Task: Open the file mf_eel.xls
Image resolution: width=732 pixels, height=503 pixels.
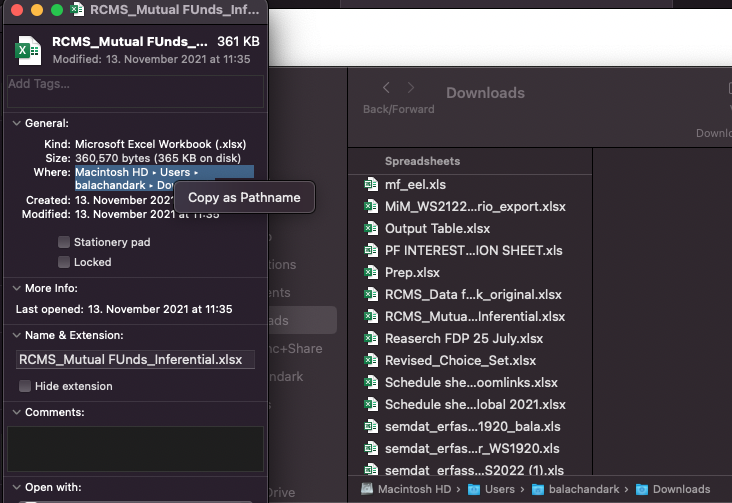Action: [x=415, y=184]
